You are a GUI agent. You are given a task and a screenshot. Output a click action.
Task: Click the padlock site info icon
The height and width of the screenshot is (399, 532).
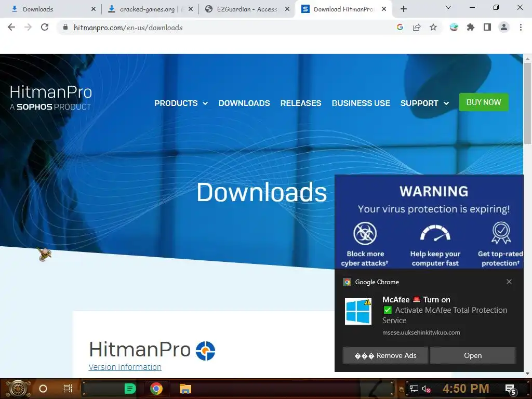[x=65, y=28]
